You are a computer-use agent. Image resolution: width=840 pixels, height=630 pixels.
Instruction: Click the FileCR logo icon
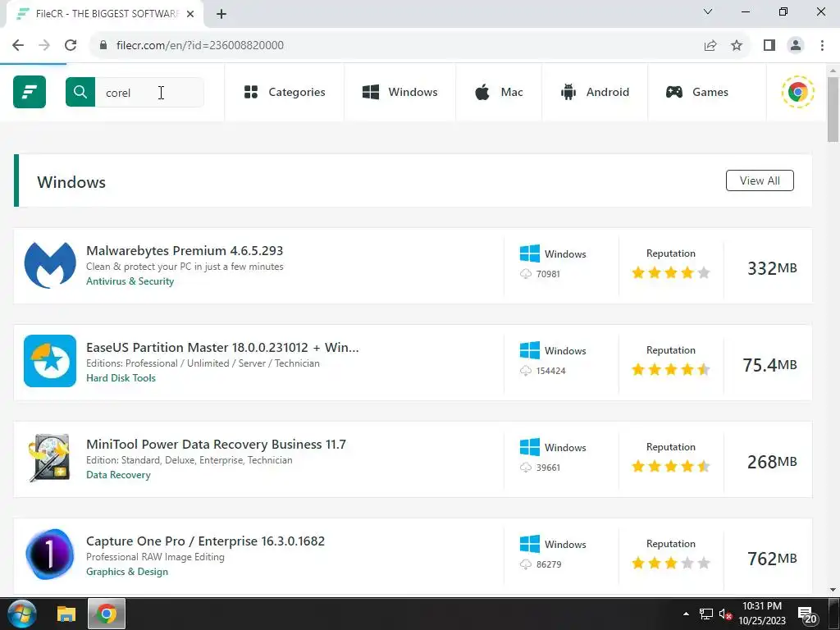click(x=30, y=92)
